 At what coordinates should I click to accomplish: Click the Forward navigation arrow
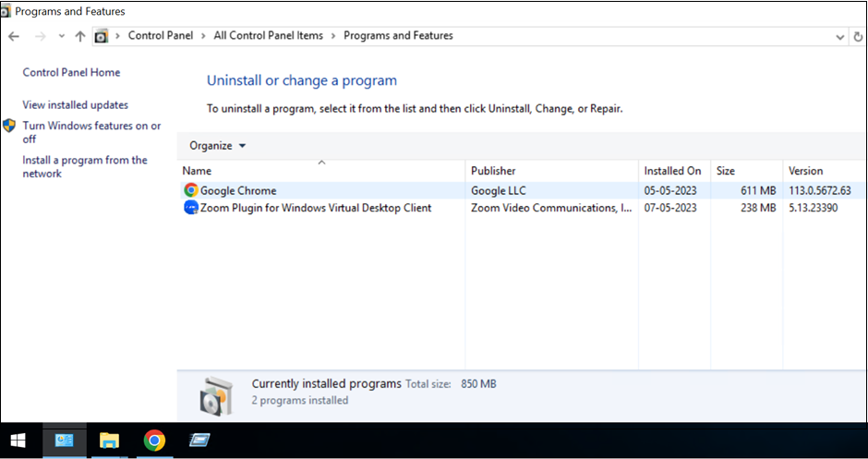40,37
